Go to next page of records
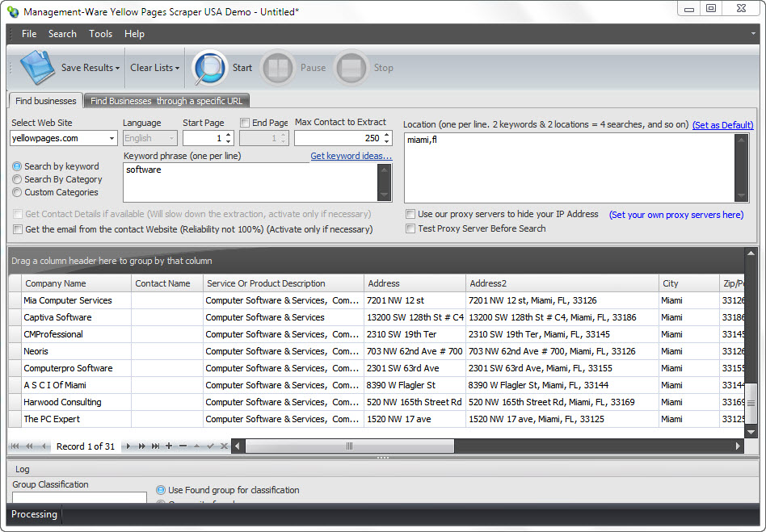 tap(141, 446)
